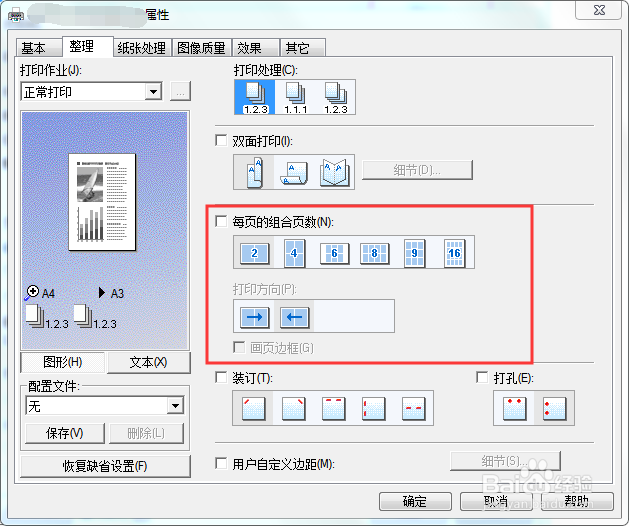This screenshot has height=526, width=629.
Task: Set print direction left-to-right arrow
Action: [x=254, y=317]
